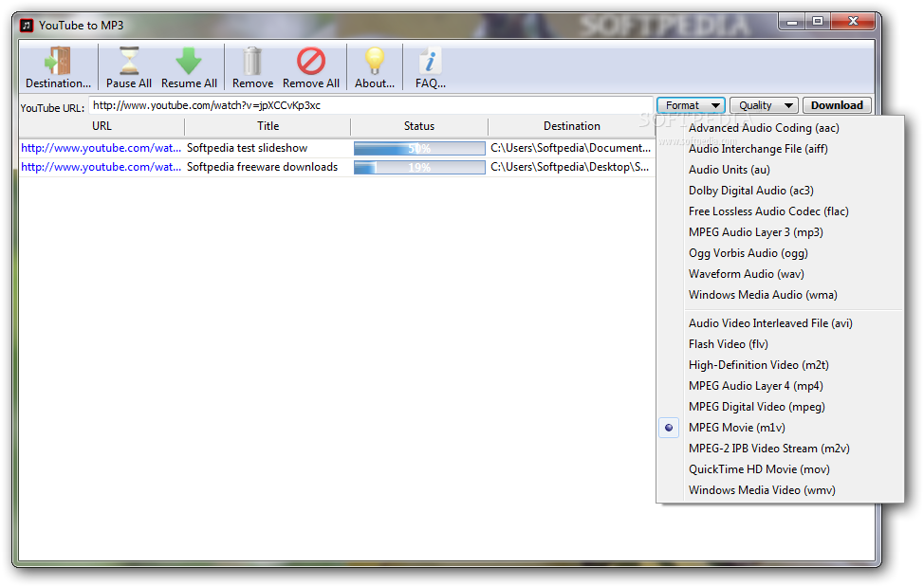The width and height of the screenshot is (924, 587).
Task: Choose MPEG-2 IPB Video Stream (m2v)
Action: click(x=769, y=449)
